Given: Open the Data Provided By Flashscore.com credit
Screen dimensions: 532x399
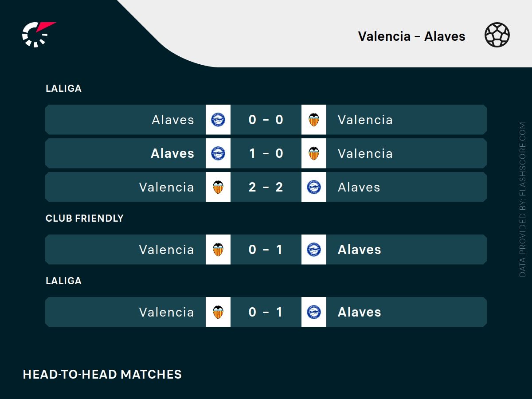Looking at the screenshot, I should pos(523,199).
